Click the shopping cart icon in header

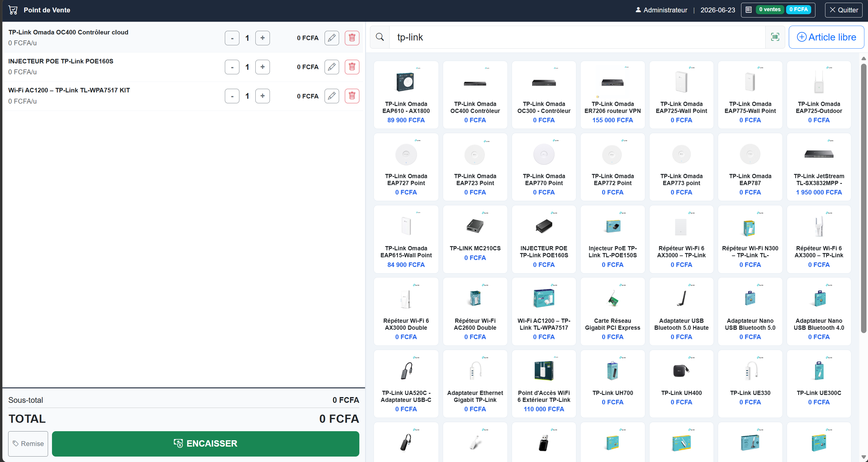point(13,10)
